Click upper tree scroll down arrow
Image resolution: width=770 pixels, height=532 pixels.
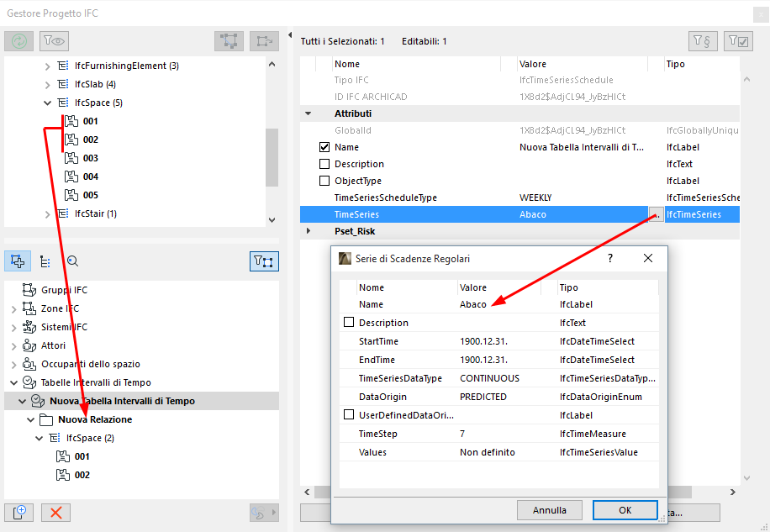point(272,220)
